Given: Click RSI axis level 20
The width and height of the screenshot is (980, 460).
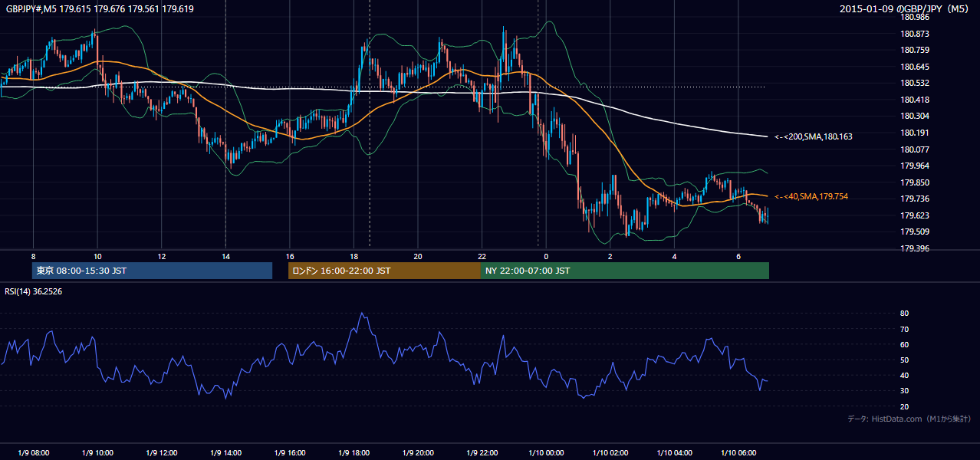Looking at the screenshot, I should click(x=904, y=406).
